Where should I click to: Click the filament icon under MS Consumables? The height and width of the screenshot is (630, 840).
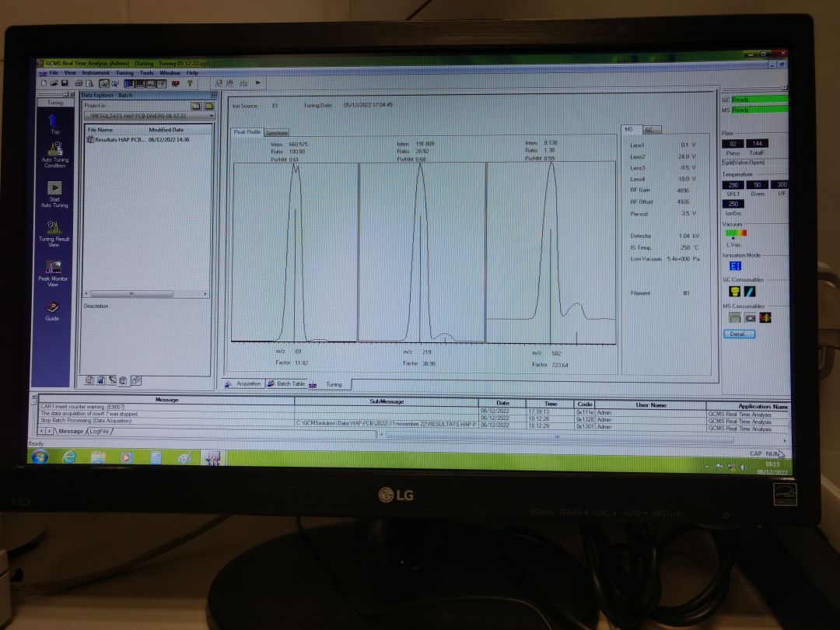point(735,318)
